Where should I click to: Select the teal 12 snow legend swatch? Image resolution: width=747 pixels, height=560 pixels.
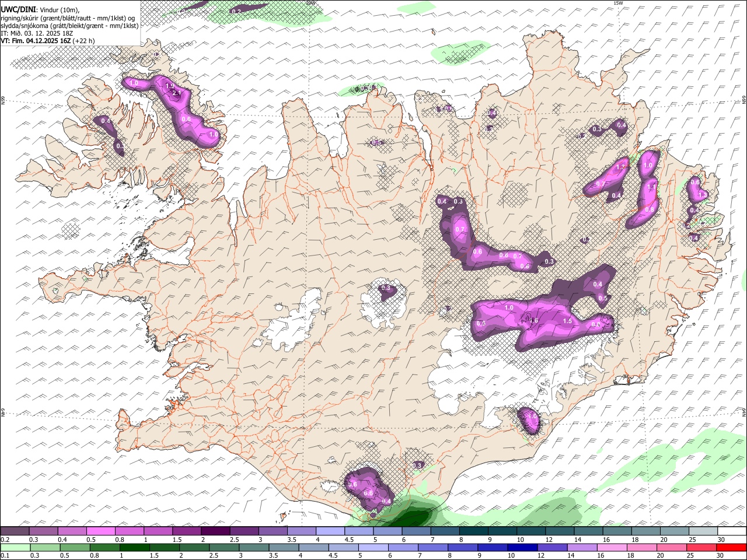(x=559, y=531)
